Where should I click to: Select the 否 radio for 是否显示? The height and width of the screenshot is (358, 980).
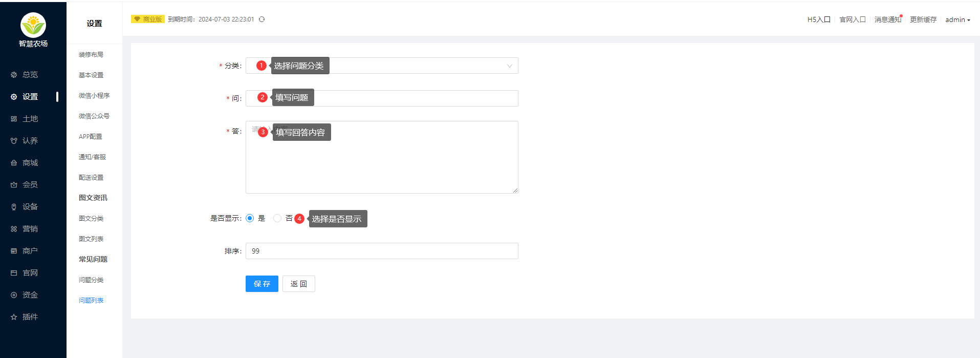point(277,218)
